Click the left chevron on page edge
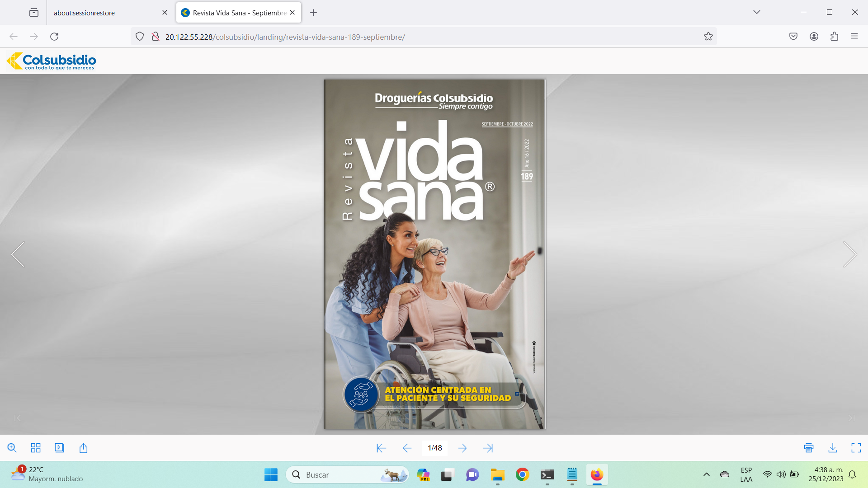The width and height of the screenshot is (868, 488). 18,254
